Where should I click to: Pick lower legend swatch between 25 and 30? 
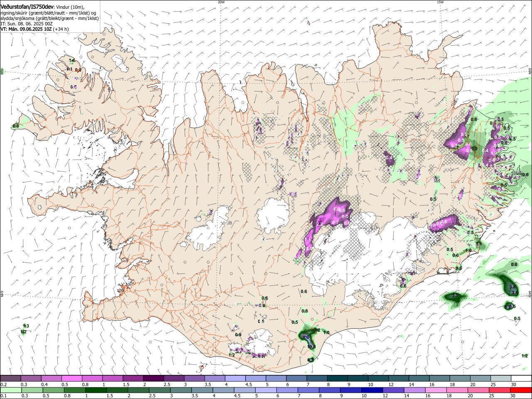tap(500, 390)
